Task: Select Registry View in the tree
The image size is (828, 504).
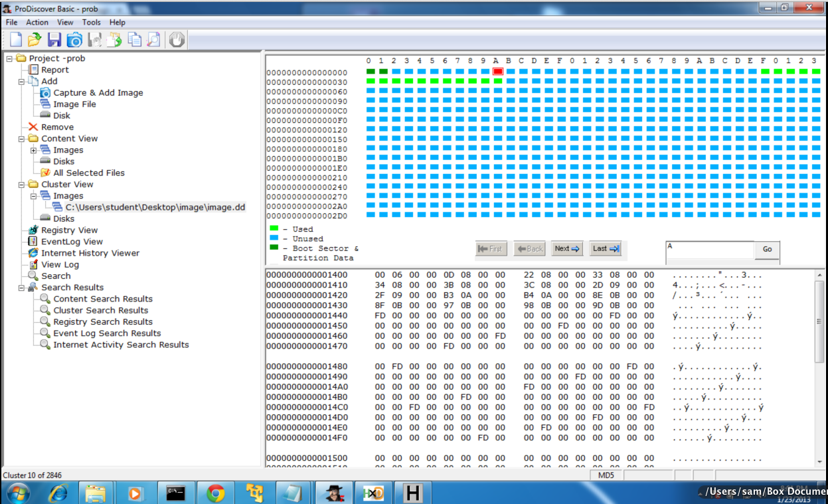Action: click(69, 230)
